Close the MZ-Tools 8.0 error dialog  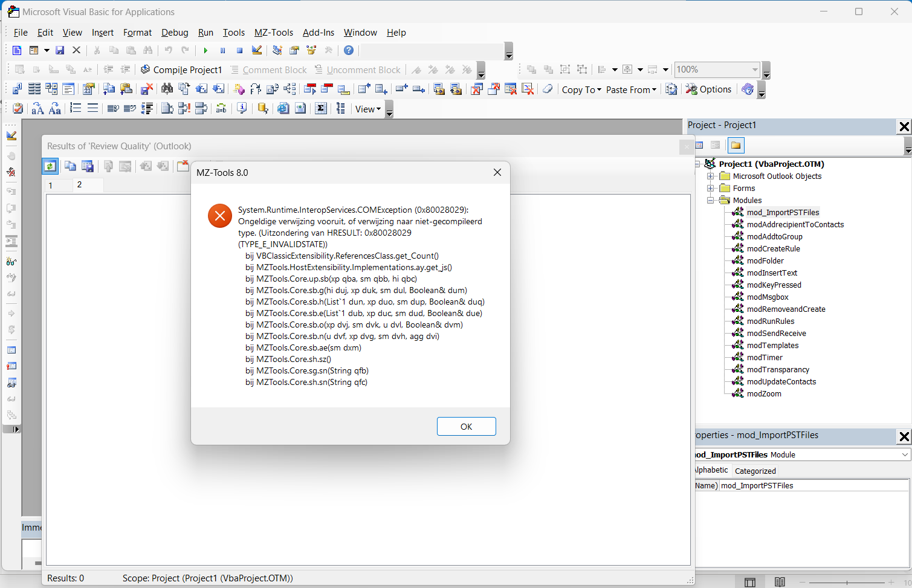[497, 172]
